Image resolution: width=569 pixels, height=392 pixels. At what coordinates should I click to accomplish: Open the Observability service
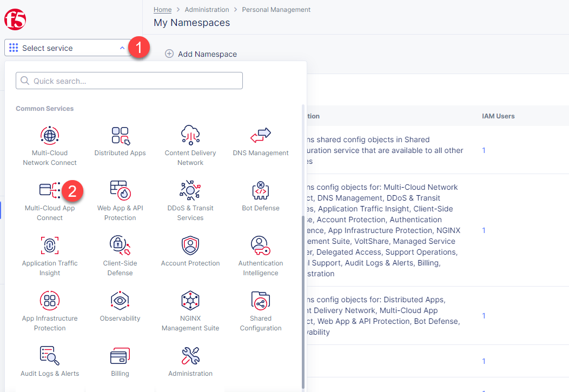click(120, 307)
